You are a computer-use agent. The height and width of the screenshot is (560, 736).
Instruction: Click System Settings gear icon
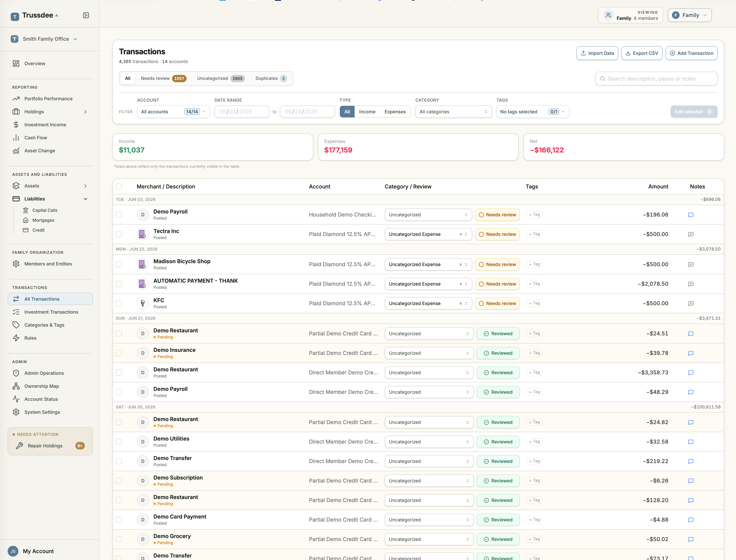[x=16, y=412]
